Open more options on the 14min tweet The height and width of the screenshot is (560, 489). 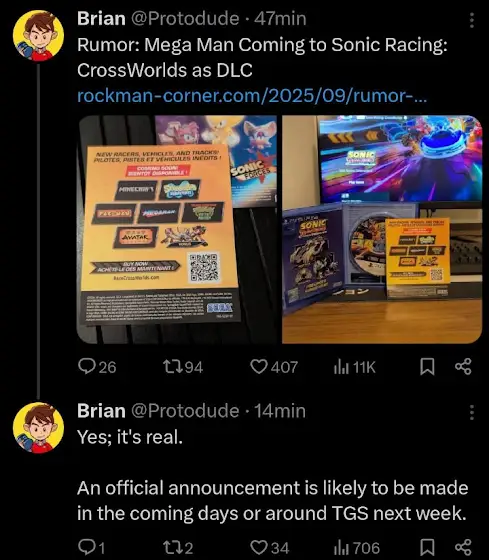471,412
